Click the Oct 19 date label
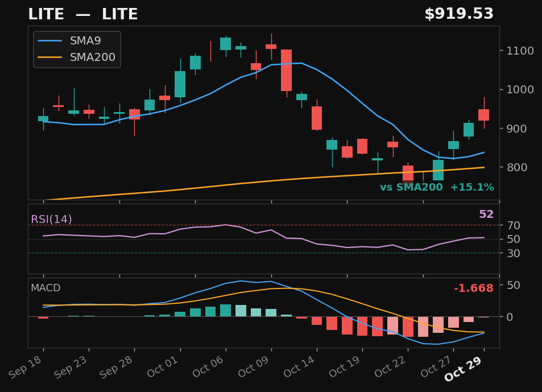This screenshot has height=392, width=542. 345,366
